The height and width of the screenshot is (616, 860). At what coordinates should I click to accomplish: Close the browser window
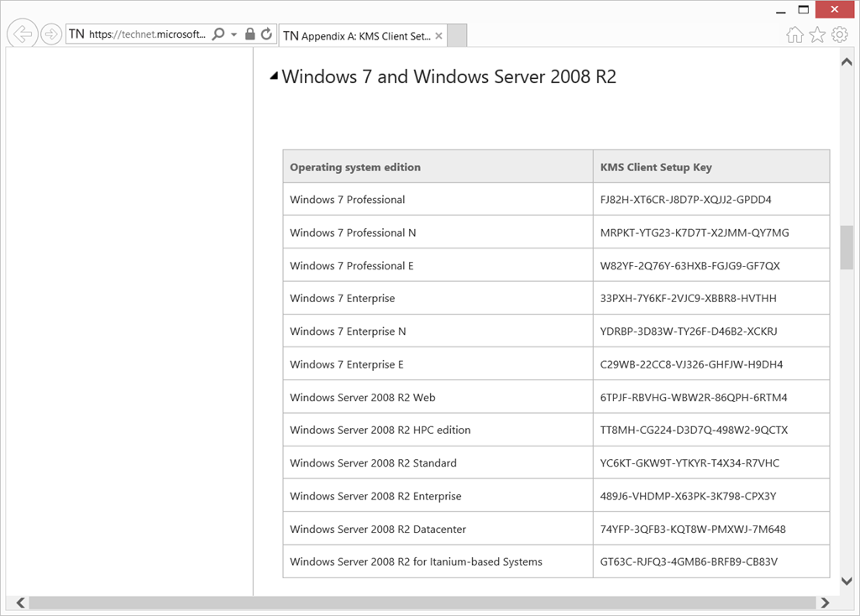click(835, 9)
